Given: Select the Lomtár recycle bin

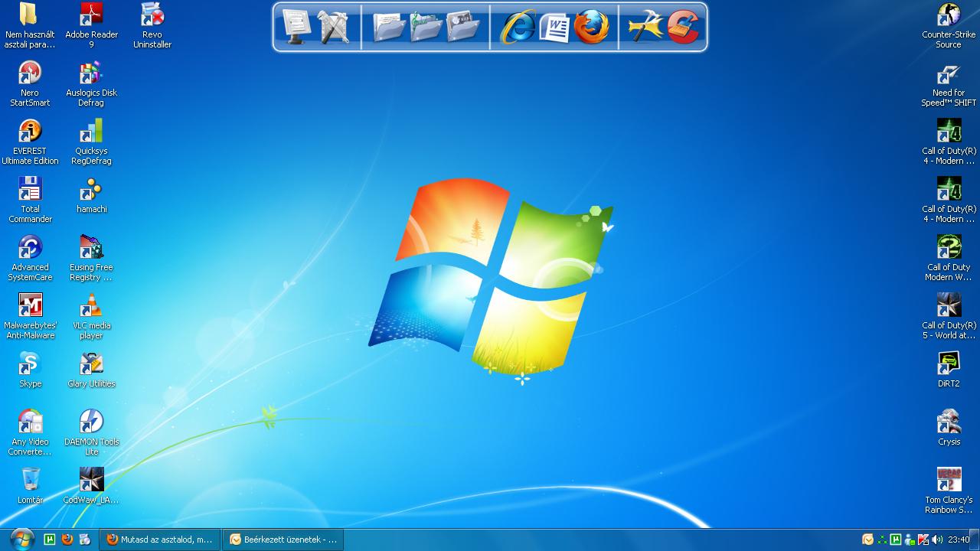Looking at the screenshot, I should pos(30,486).
